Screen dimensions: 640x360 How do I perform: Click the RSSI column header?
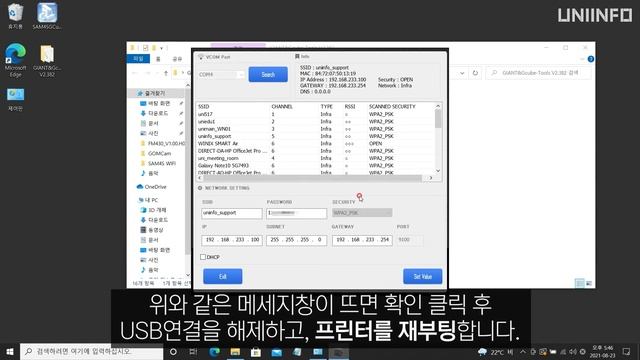tap(350, 107)
